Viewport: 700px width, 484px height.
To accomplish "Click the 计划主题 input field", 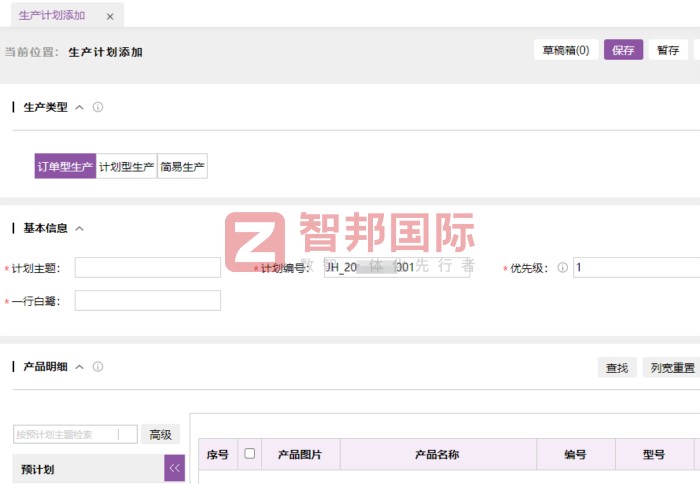I will click(x=148, y=267).
